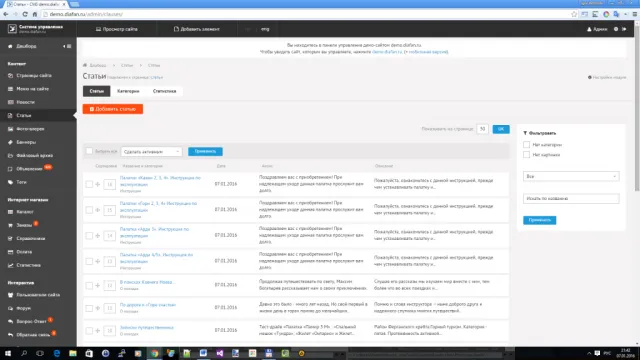Switch to the Категории tab

pos(128,91)
